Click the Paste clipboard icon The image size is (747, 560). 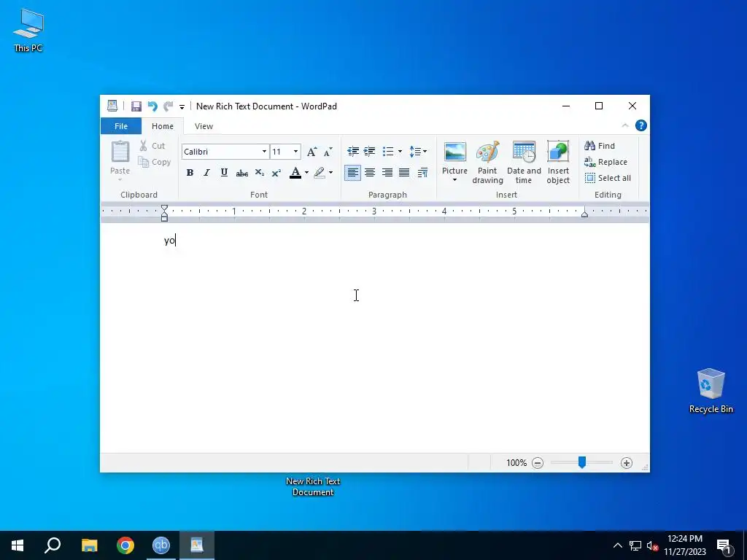tap(120, 152)
